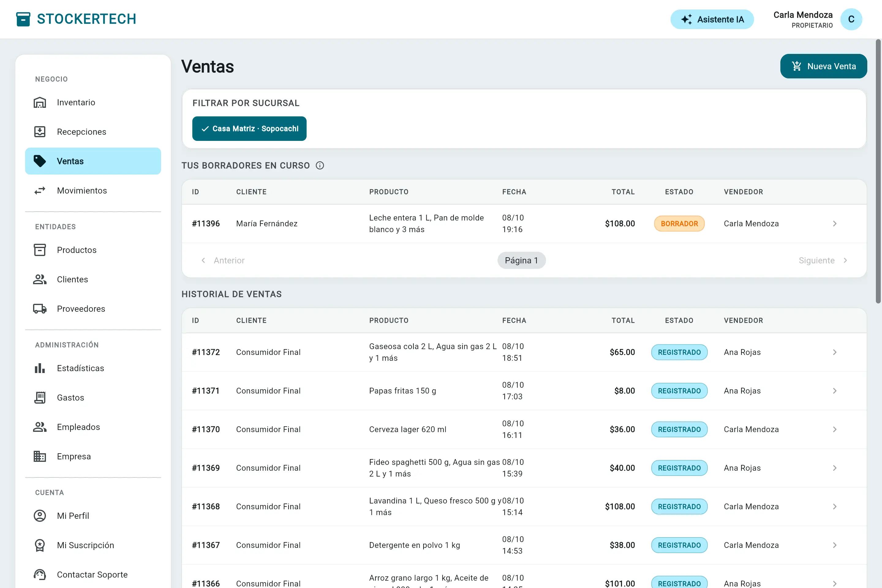Expand sale #11371 using its row chevron
The height and width of the screenshot is (588, 882).
(x=834, y=391)
